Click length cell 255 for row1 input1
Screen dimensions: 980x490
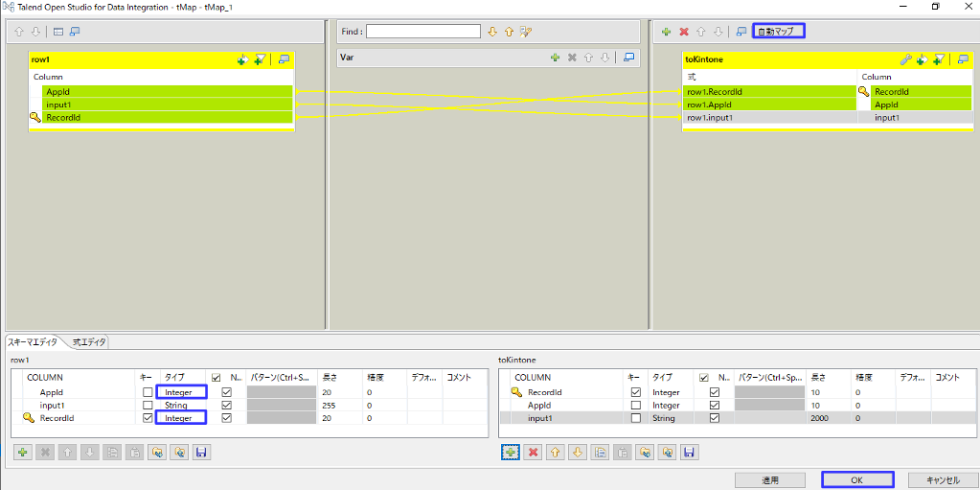coord(340,405)
